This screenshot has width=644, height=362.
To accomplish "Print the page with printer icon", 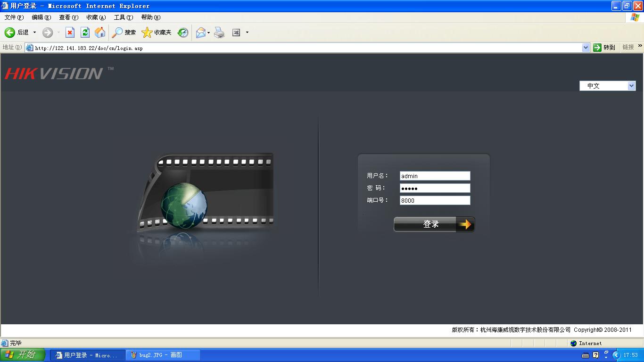I will (x=219, y=33).
